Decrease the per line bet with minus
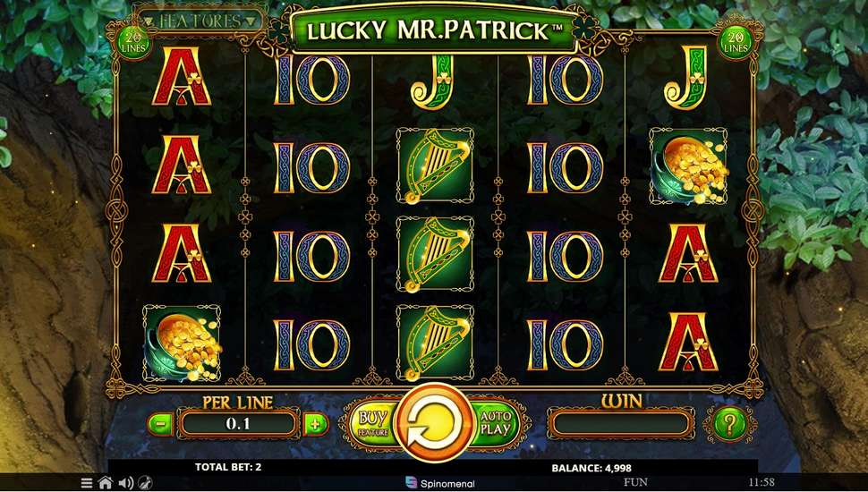This screenshot has height=492, width=868. pos(160,425)
